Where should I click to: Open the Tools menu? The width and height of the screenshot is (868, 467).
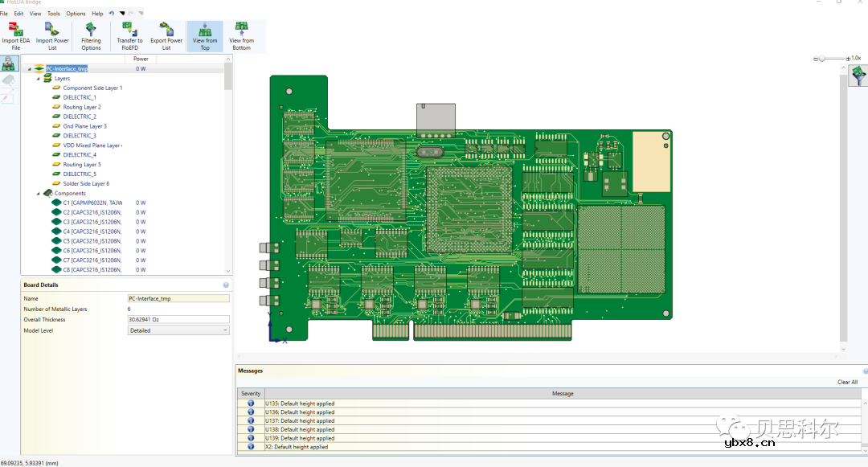(53, 13)
